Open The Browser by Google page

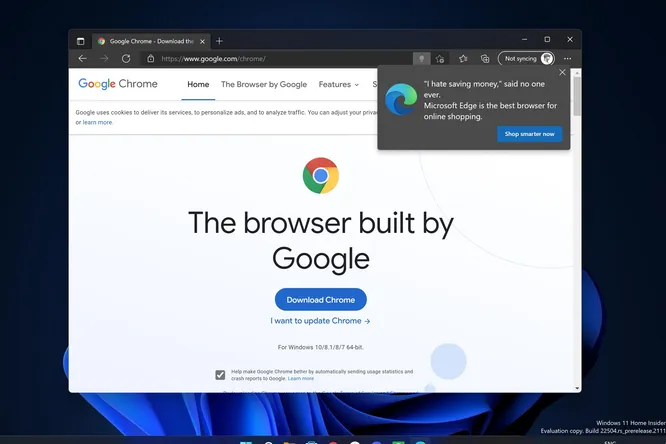264,85
